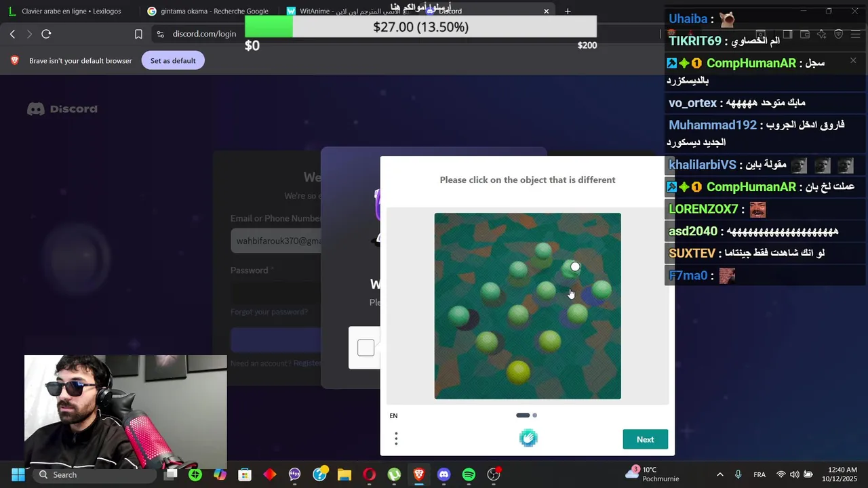
Task: Tick the captcha checkbox behind the challenge
Action: point(366,348)
